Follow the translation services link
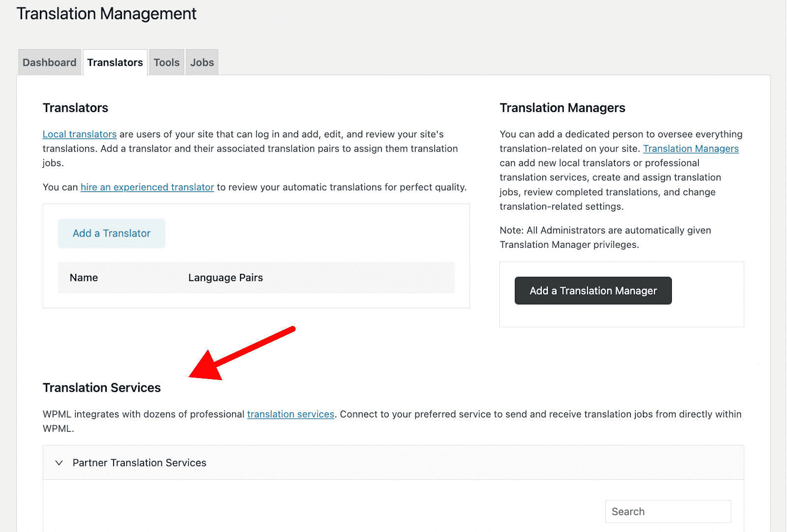787x532 pixels. (291, 414)
